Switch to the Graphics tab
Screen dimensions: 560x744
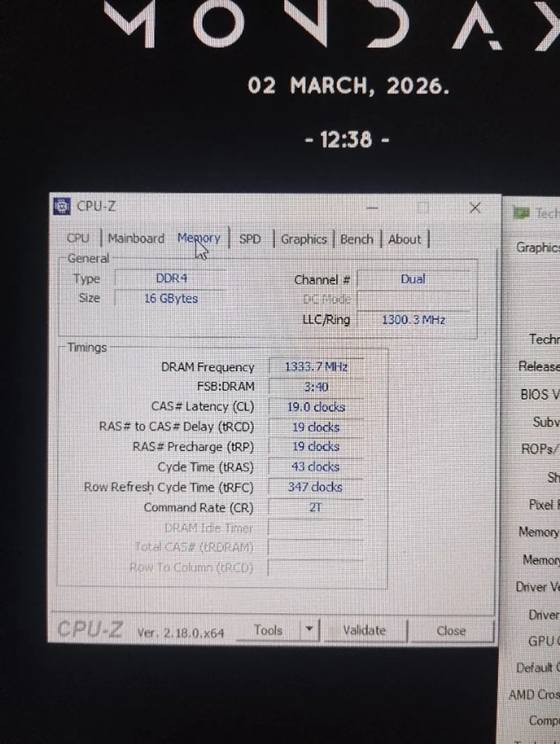pos(303,239)
